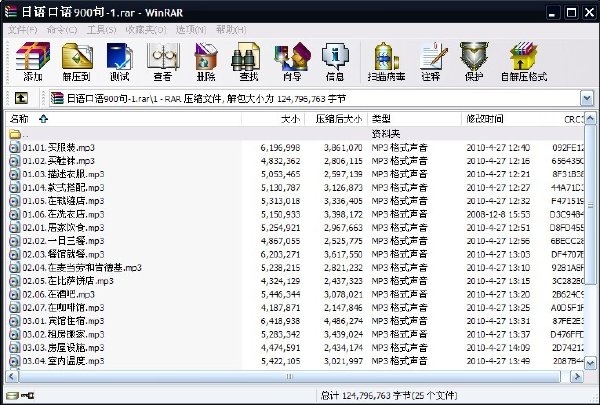This screenshot has width=600, height=405.
Task: Click the 扫描病毒 (Virus Scan) icon
Action: click(x=386, y=61)
